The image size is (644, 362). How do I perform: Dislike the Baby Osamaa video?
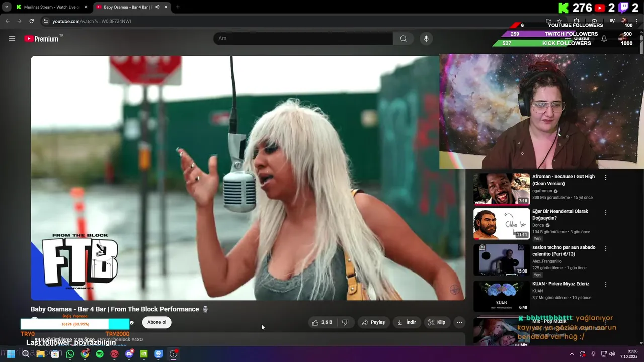click(345, 322)
